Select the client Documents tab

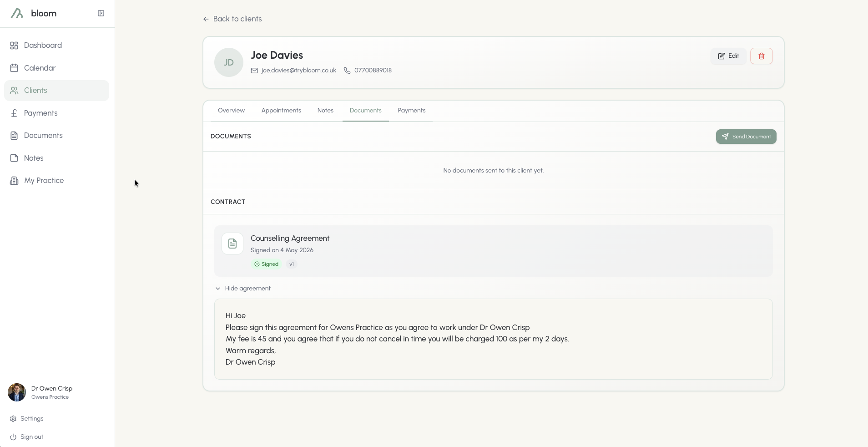coord(366,111)
